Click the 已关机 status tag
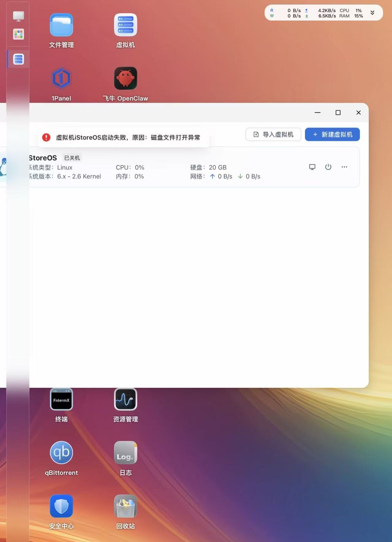392x542 pixels. [72, 158]
